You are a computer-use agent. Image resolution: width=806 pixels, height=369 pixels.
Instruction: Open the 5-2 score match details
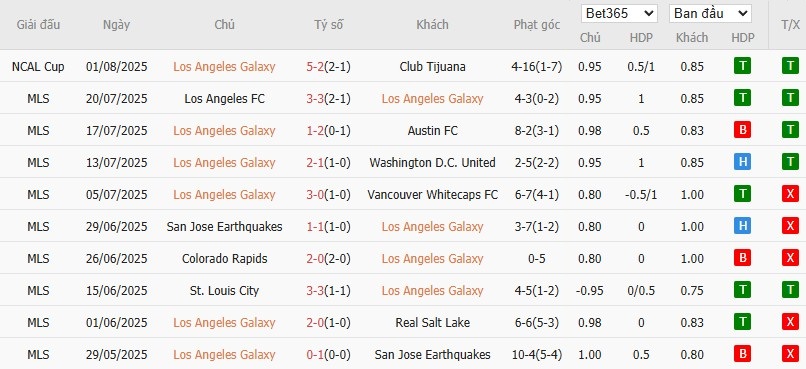point(315,67)
